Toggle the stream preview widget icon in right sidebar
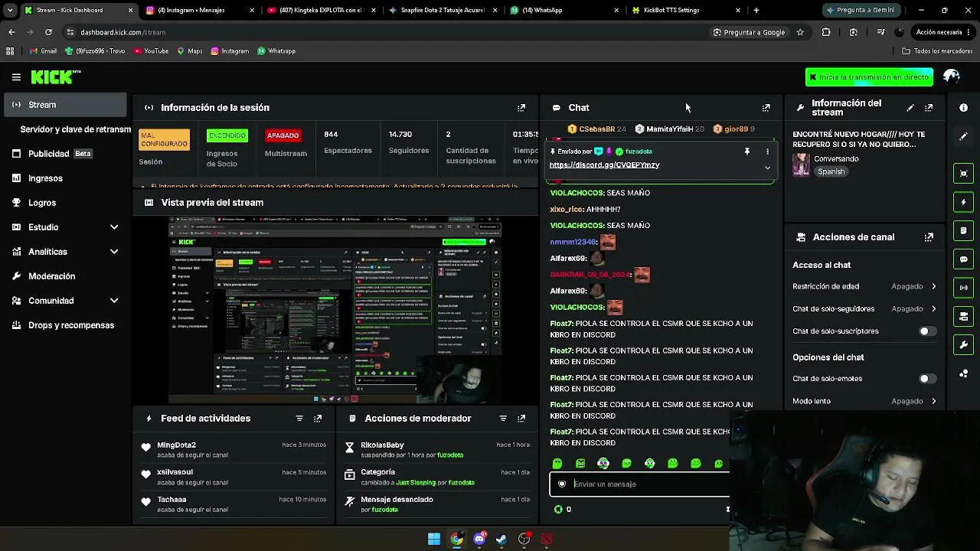Screen dimensions: 980x551 tap(964, 173)
